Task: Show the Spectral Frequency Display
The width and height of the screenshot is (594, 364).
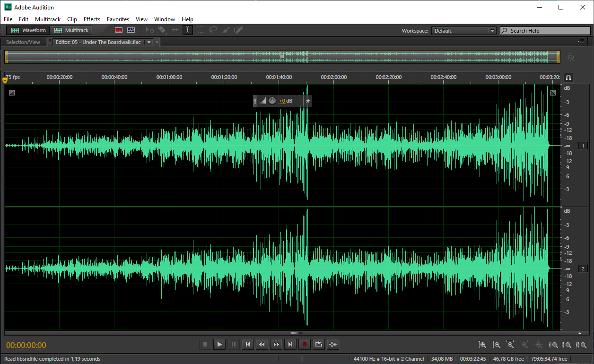Action: pyautogui.click(x=119, y=30)
